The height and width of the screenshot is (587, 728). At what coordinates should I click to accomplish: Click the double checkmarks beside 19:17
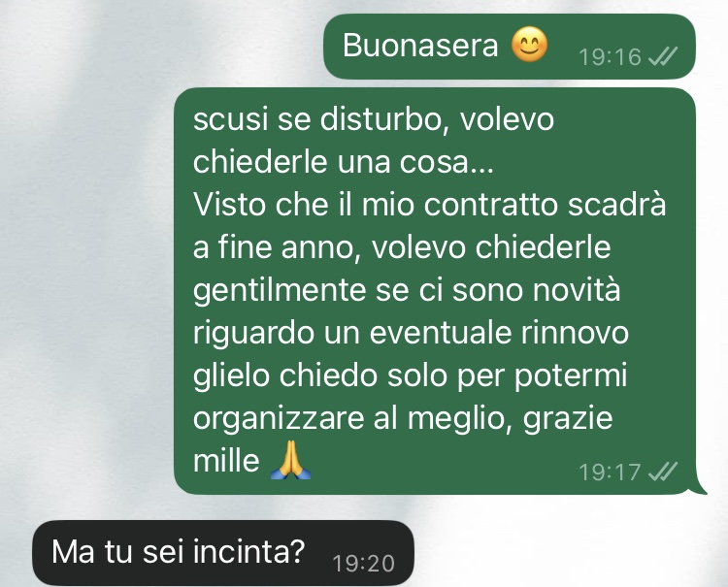tap(663, 472)
